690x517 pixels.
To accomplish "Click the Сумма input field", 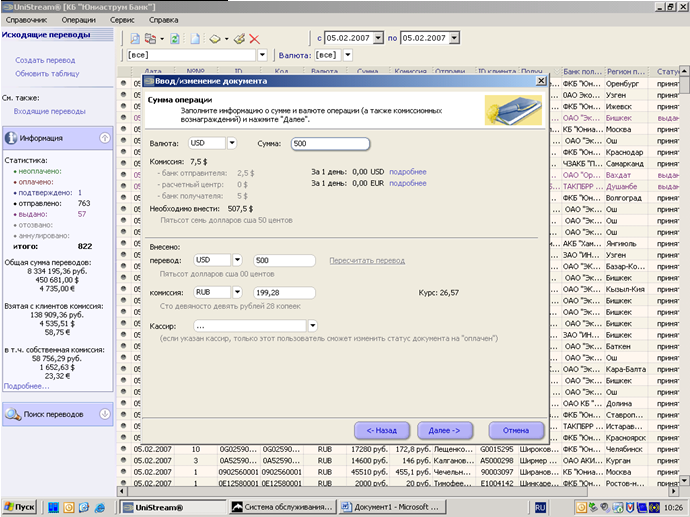I will click(x=330, y=143).
